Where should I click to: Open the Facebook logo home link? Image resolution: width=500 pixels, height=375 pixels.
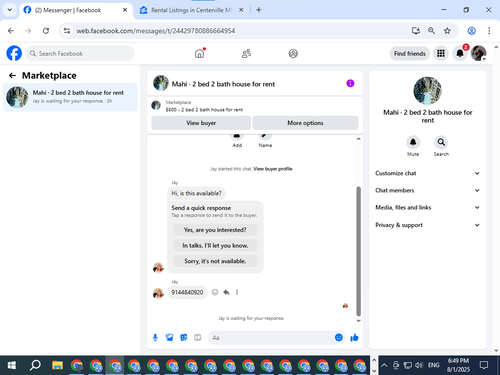coord(14,53)
